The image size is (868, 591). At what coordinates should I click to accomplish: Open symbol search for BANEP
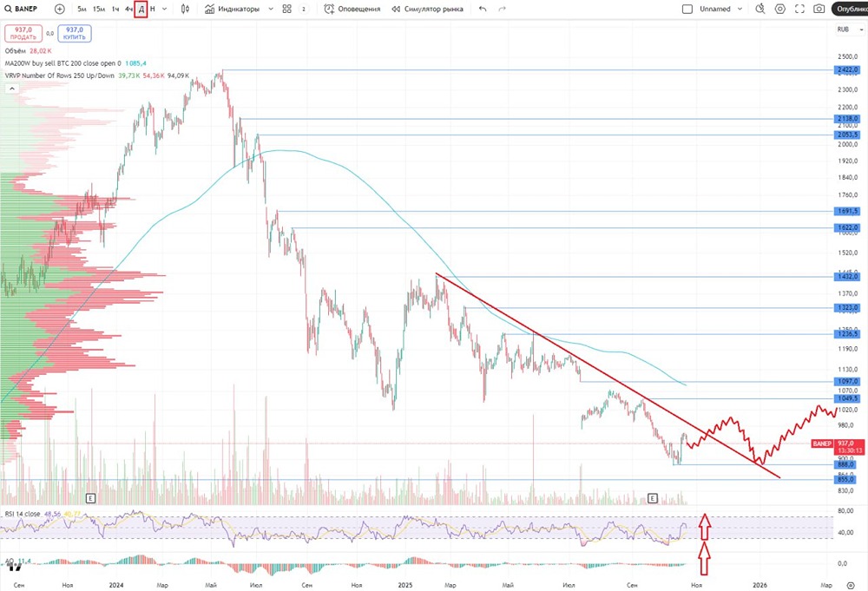[x=21, y=9]
